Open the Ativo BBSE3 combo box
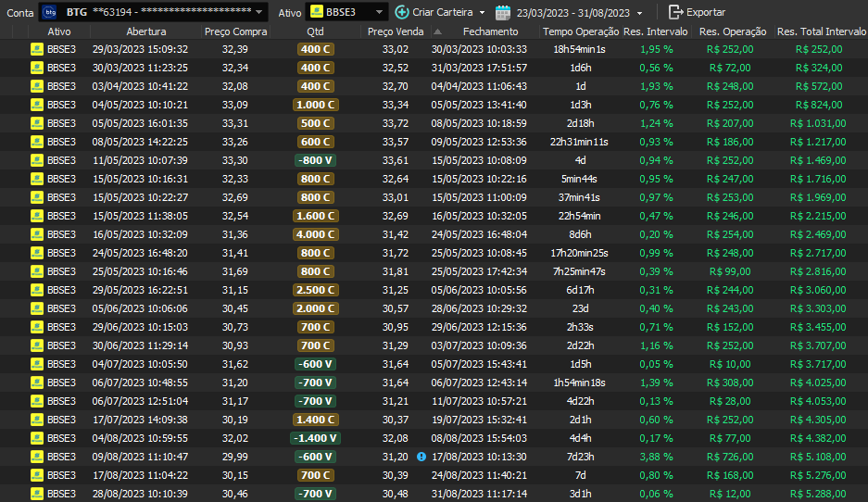 (348, 12)
